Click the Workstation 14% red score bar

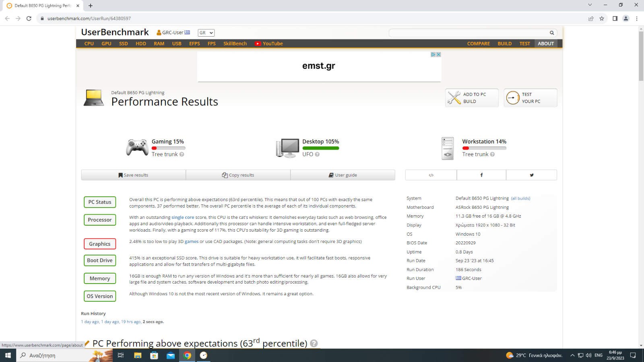[484, 148]
